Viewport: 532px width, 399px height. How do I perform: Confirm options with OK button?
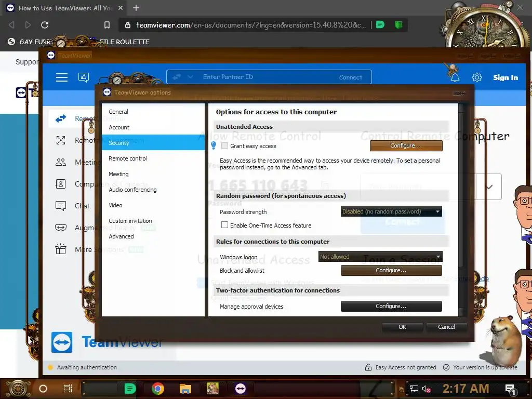403,327
